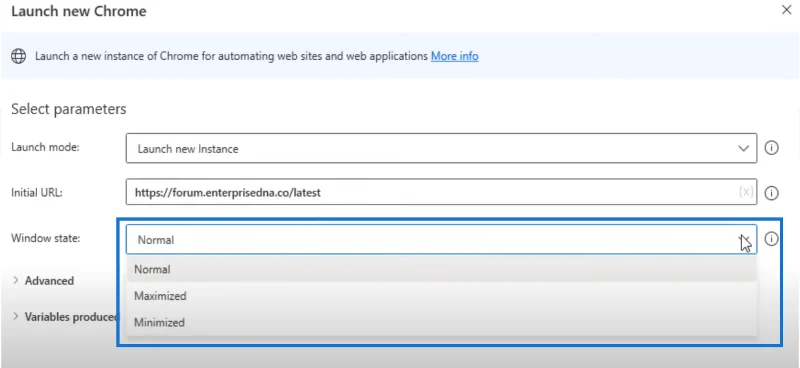800x368 pixels.
Task: Click the globe icon in info banner
Action: coord(18,56)
